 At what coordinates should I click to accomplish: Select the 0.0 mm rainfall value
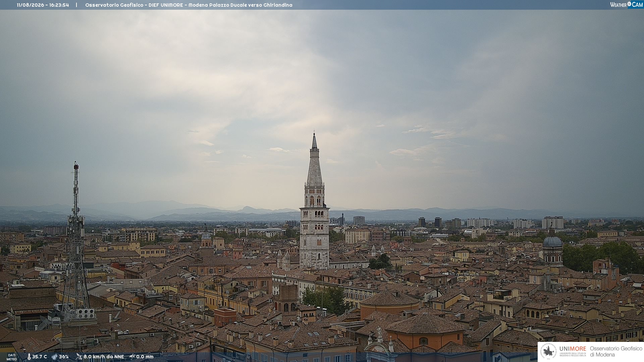pyautogui.click(x=145, y=357)
